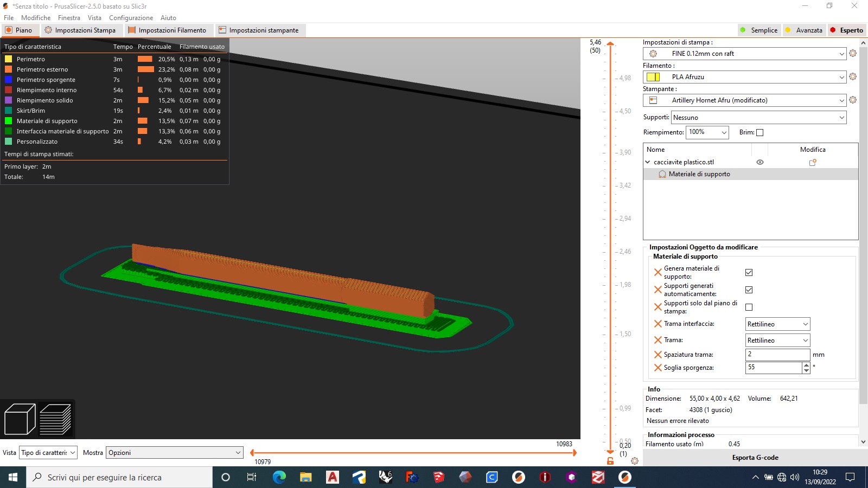The image size is (868, 488).
Task: Open the Vista menu
Action: pos(94,18)
